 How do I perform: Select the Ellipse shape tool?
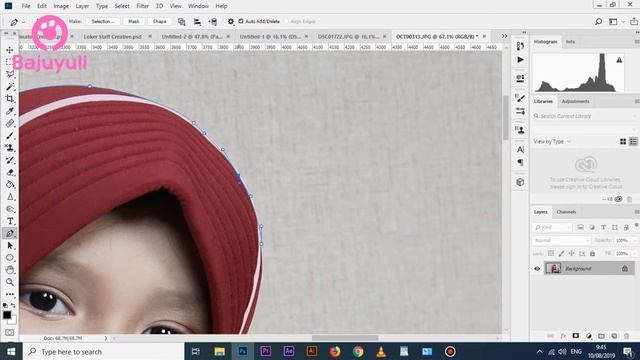click(10, 258)
